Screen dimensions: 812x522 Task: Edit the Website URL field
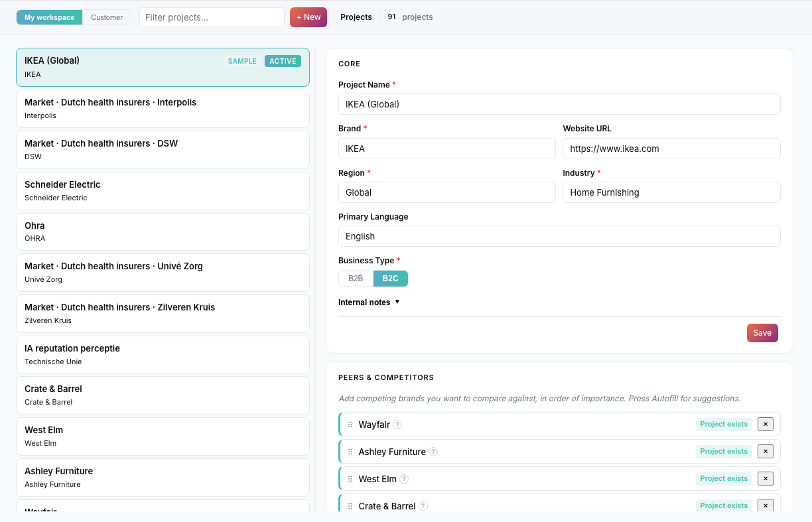pyautogui.click(x=671, y=149)
